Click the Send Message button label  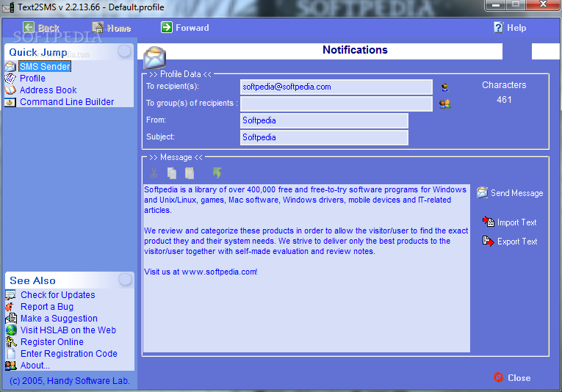517,193
